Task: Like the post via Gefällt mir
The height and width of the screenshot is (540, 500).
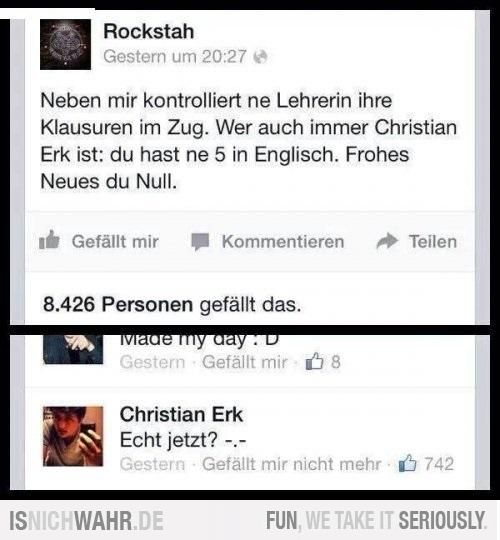Action: [115, 241]
